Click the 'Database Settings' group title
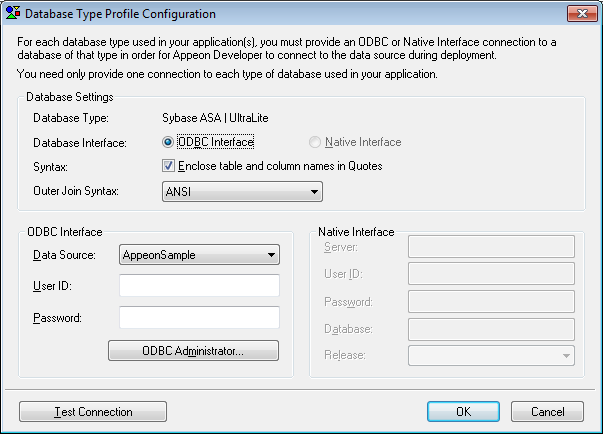 click(70, 97)
